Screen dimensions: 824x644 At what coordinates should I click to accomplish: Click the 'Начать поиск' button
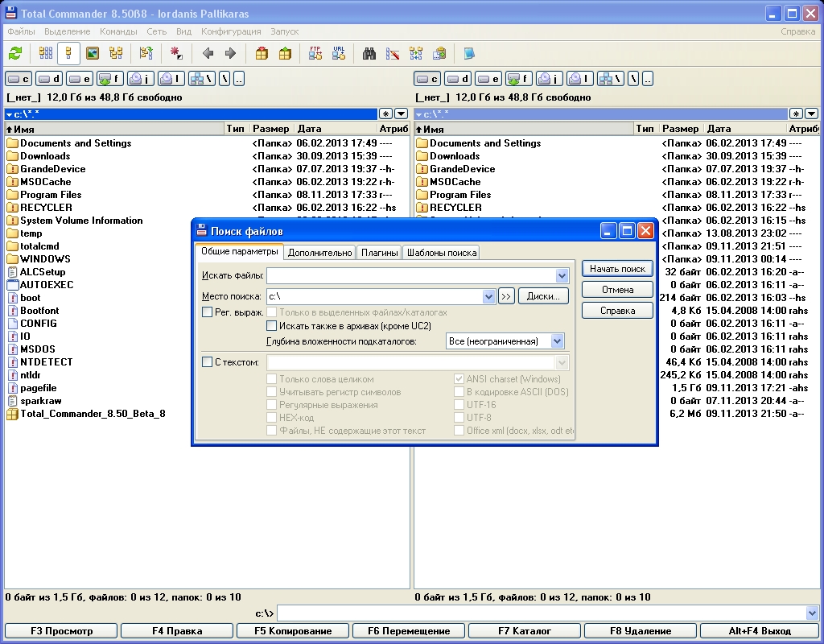(x=617, y=269)
